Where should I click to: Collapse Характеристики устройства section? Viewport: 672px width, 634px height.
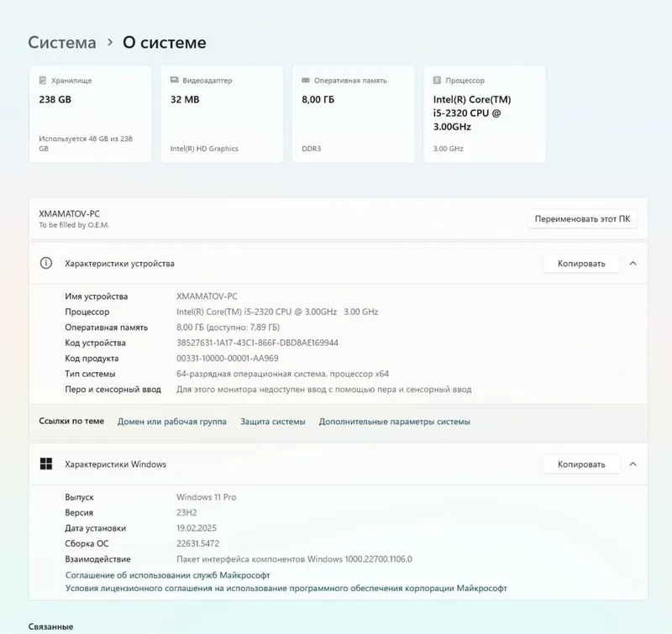[633, 264]
